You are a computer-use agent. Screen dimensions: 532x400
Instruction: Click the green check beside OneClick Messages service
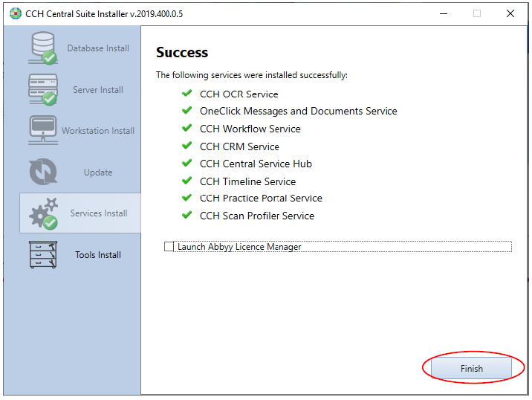pyautogui.click(x=186, y=110)
